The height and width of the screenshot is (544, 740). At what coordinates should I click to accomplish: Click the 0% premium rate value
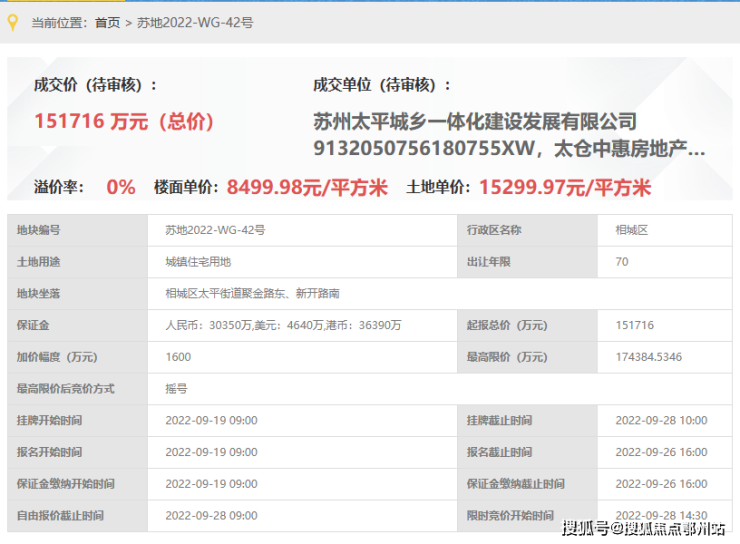pyautogui.click(x=120, y=187)
